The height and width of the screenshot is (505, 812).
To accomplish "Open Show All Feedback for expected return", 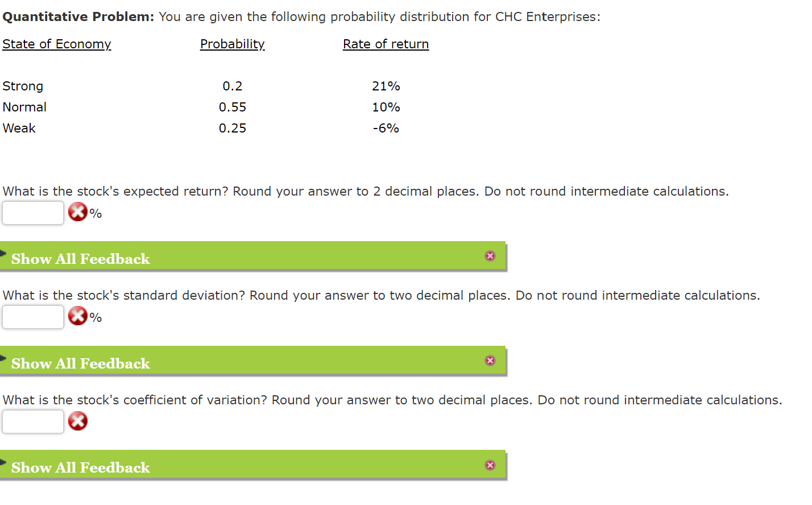I will pyautogui.click(x=80, y=259).
